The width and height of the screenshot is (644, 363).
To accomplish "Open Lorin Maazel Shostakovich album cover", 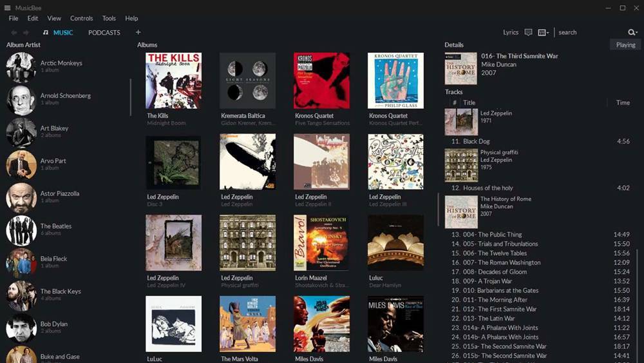I will [x=321, y=242].
